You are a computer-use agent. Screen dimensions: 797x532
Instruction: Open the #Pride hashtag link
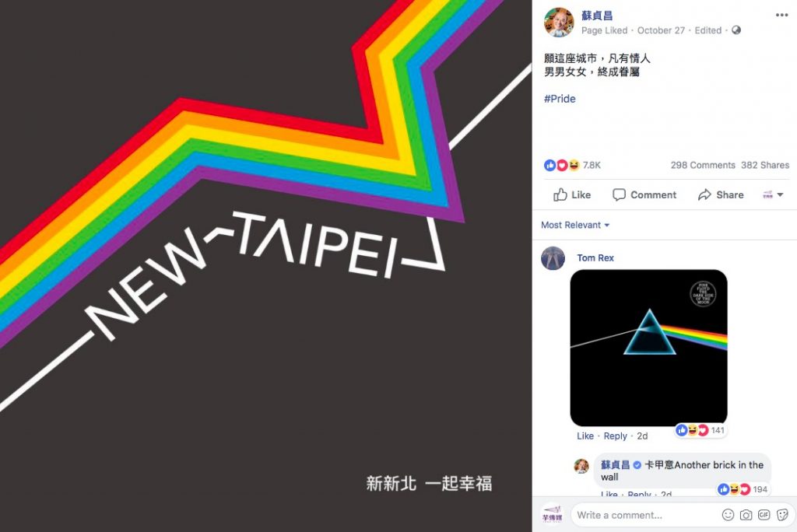(560, 99)
